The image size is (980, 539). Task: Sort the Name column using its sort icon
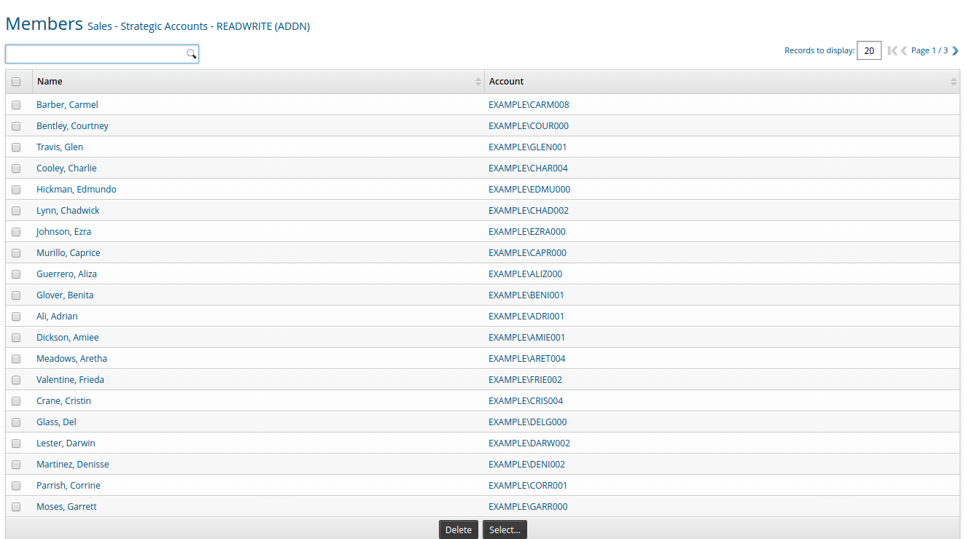[x=478, y=81]
